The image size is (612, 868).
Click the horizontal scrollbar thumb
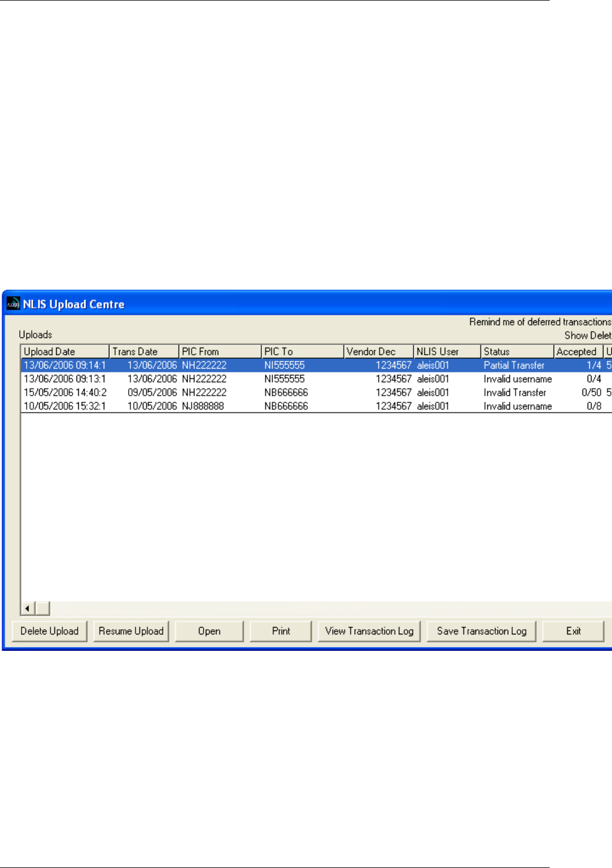[x=43, y=609]
